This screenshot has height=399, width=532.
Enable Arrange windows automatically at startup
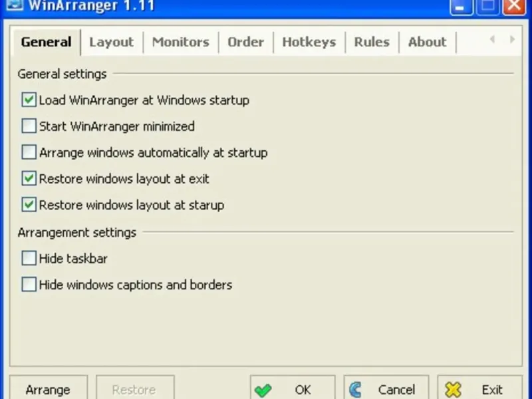coord(29,152)
